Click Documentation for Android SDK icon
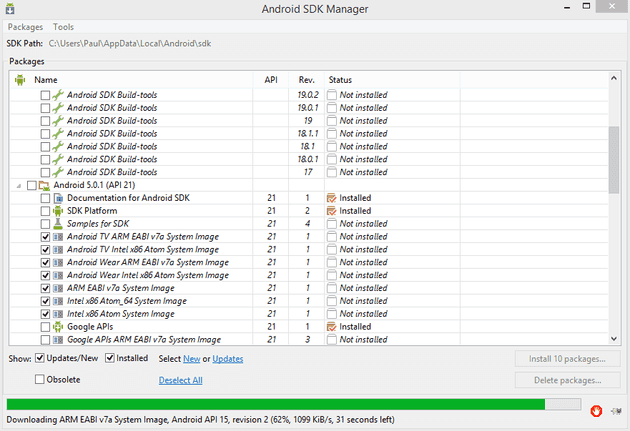Image resolution: width=630 pixels, height=431 pixels. (x=58, y=198)
